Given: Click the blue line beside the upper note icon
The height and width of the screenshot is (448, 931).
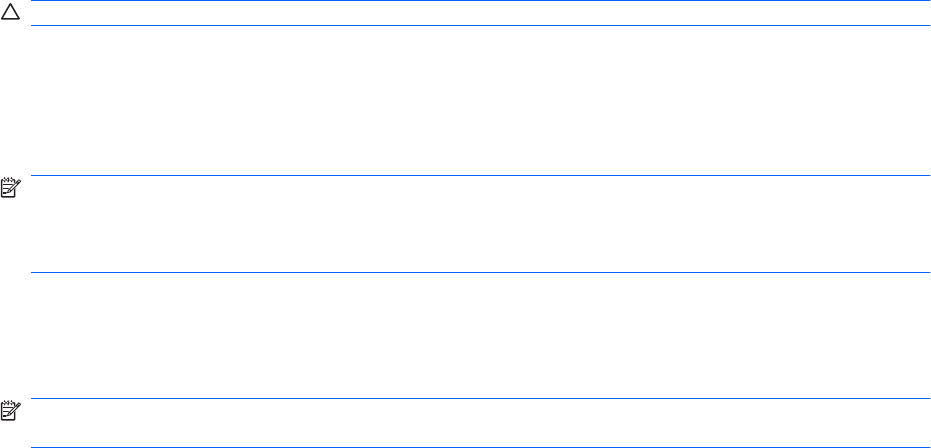Looking at the screenshot, I should (x=480, y=177).
